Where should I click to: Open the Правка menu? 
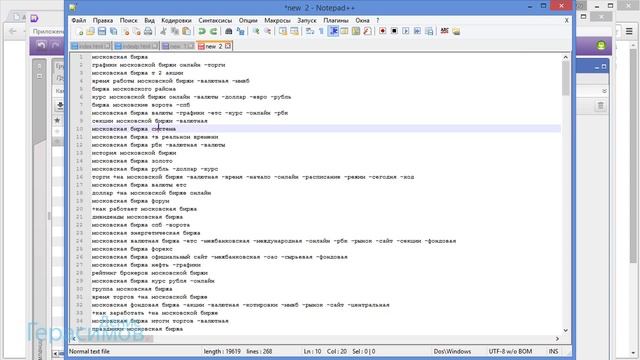(103, 20)
